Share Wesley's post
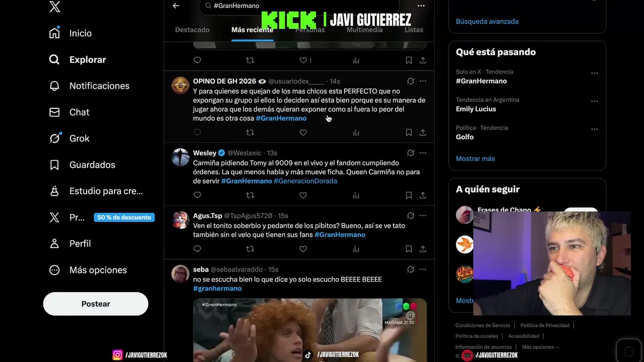Screen dimensions: 644x362 [x=423, y=195]
